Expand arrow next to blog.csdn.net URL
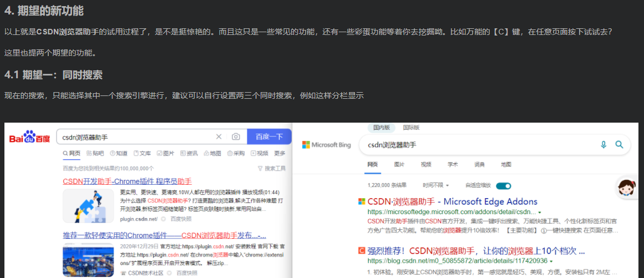 click(x=551, y=261)
